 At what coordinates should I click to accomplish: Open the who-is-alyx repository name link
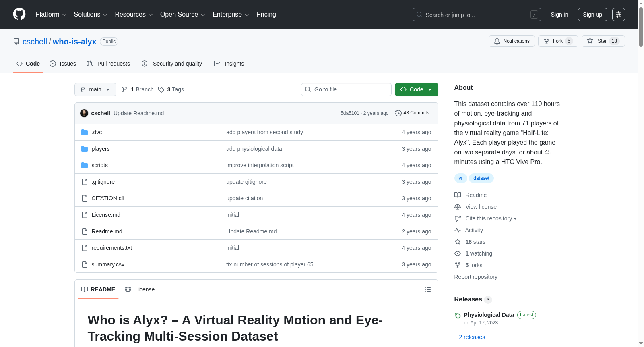pyautogui.click(x=74, y=42)
